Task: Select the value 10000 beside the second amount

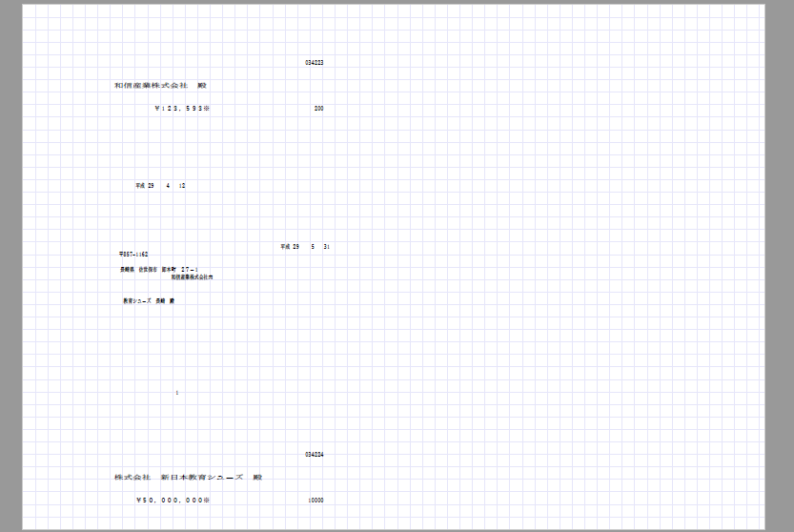Action: point(316,500)
